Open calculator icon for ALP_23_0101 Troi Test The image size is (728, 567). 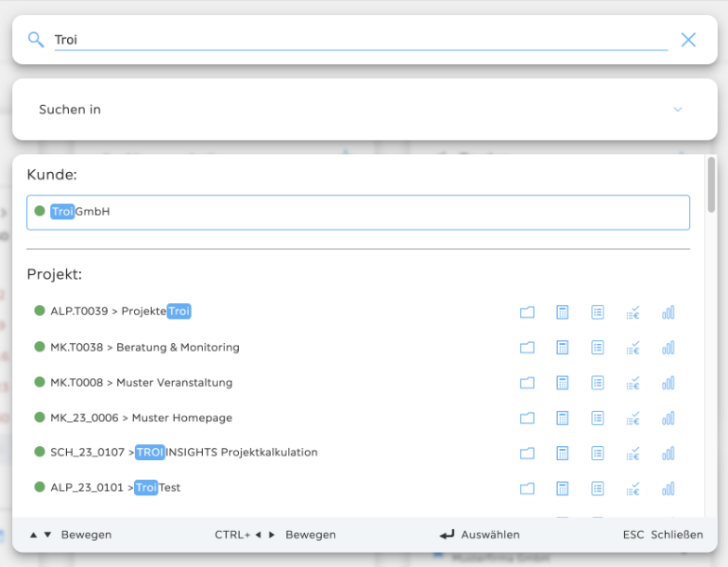[x=562, y=489]
